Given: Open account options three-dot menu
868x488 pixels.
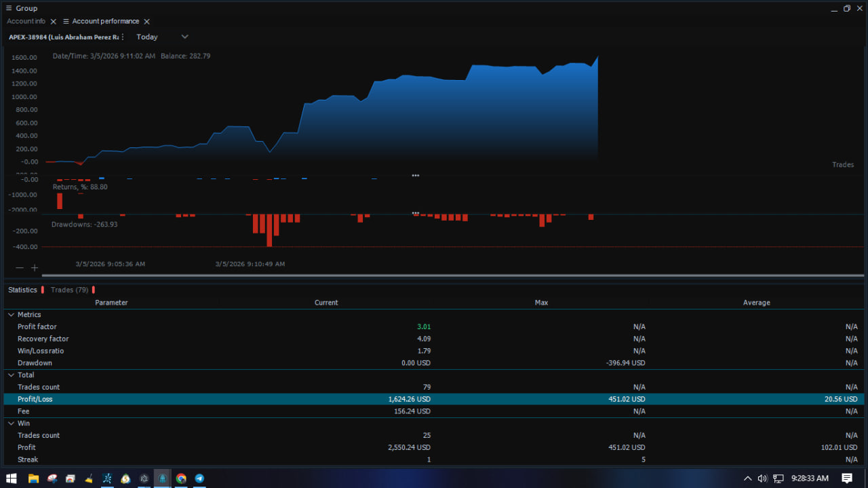Looking at the screenshot, I should pyautogui.click(x=123, y=37).
